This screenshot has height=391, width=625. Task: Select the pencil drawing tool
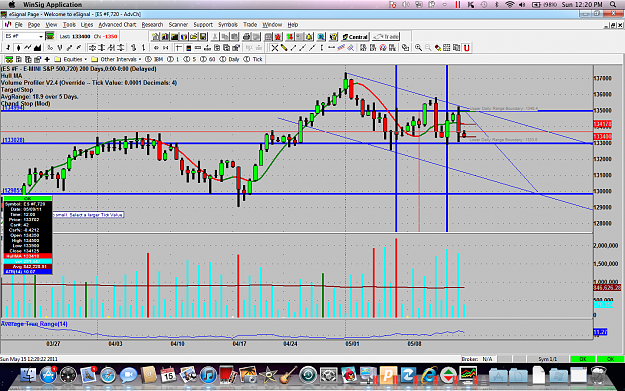284,48
